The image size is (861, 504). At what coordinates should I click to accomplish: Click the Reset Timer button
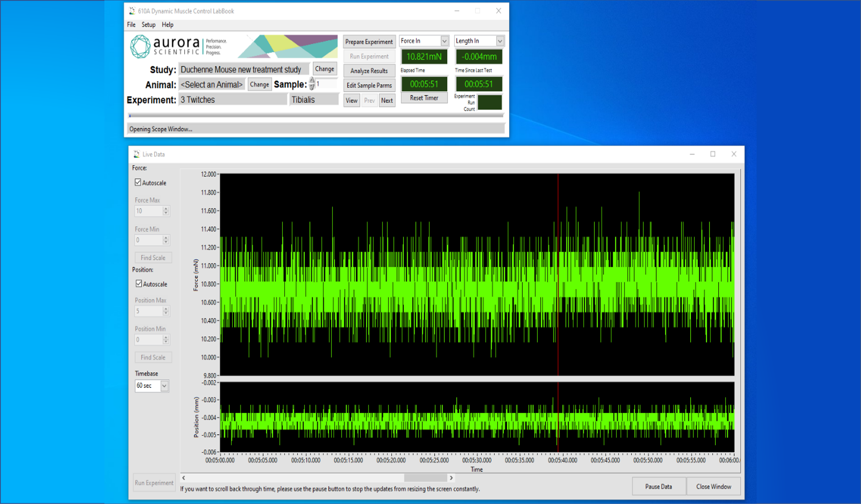click(424, 98)
